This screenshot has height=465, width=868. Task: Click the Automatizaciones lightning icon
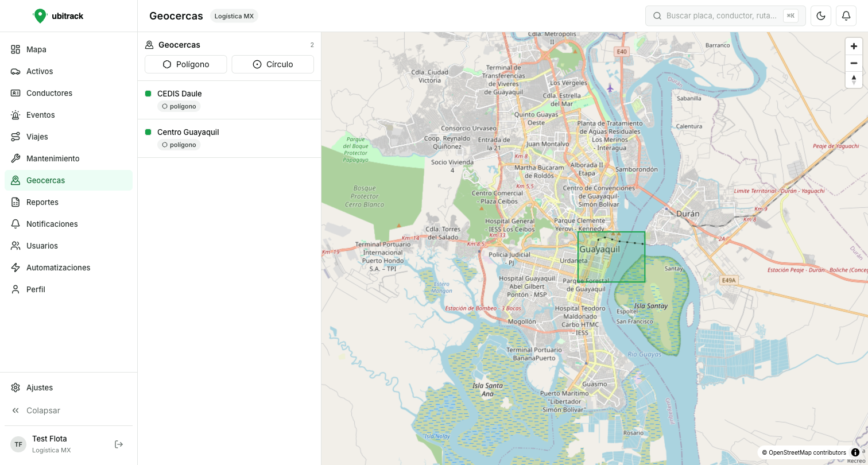pos(15,268)
